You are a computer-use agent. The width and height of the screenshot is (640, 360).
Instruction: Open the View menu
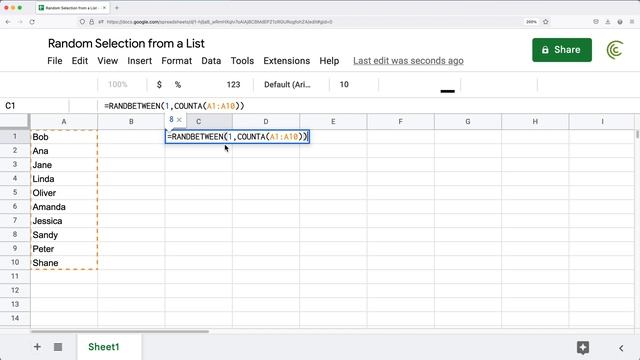click(107, 61)
